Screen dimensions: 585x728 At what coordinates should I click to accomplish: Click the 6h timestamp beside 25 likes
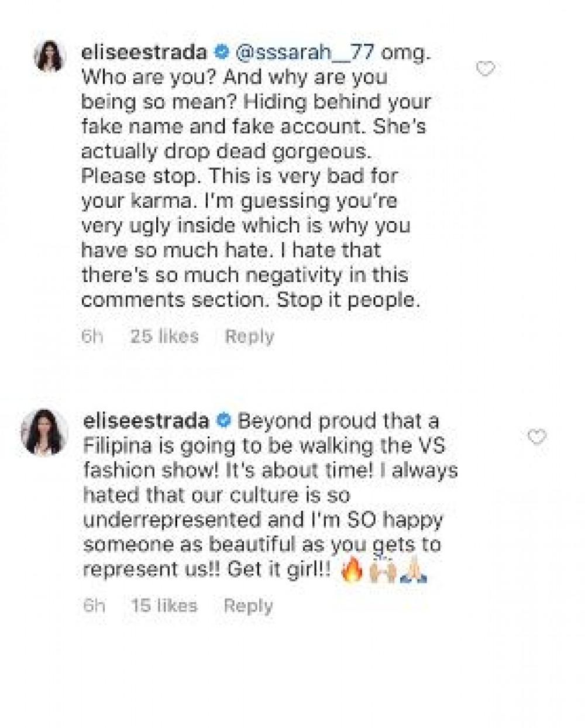(92, 336)
